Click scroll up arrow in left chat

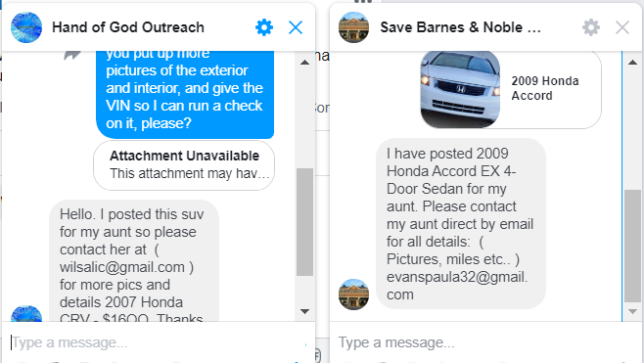tap(304, 63)
